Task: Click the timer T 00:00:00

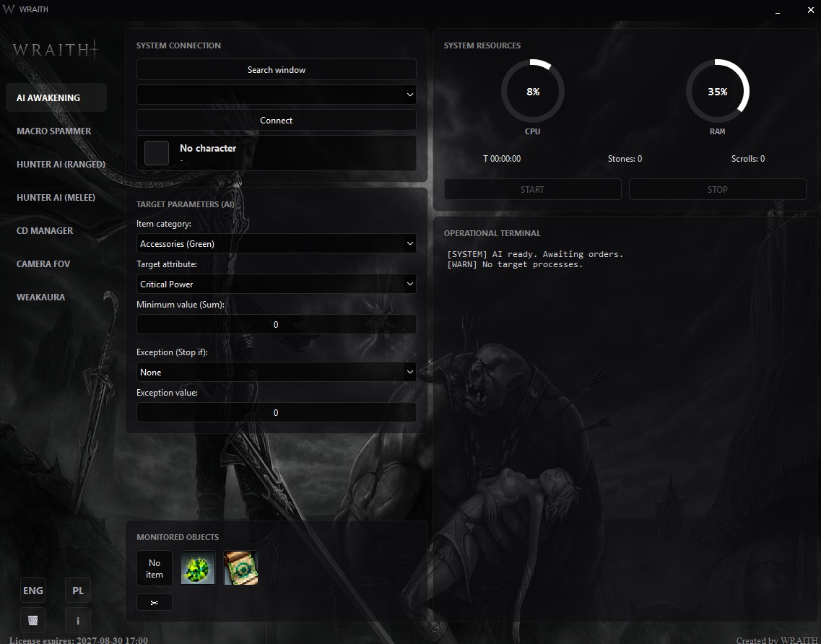Action: pyautogui.click(x=502, y=159)
